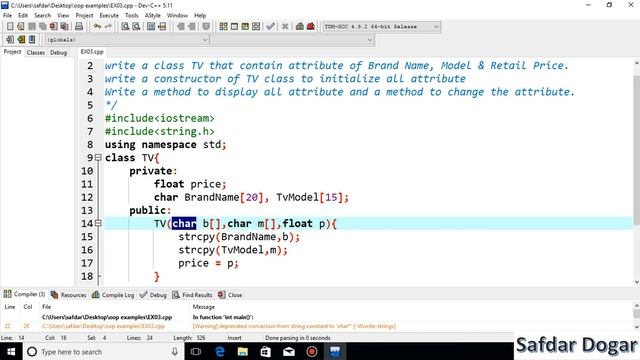Open the Tools menu

tap(131, 15)
